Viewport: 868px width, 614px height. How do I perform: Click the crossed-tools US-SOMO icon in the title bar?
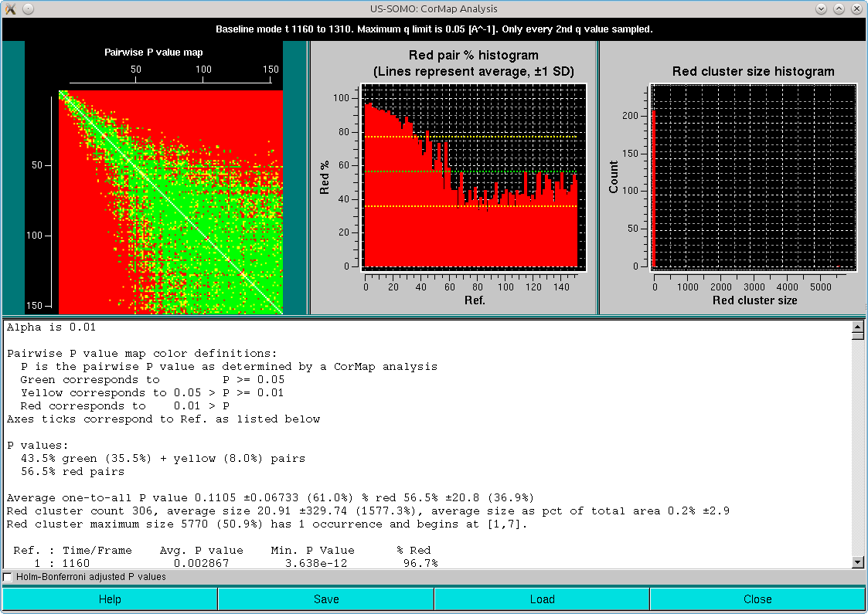pos(9,8)
